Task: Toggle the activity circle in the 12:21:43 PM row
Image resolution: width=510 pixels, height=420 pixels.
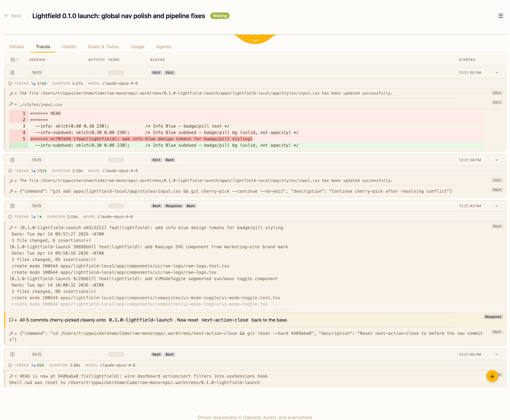Action: [92, 206]
